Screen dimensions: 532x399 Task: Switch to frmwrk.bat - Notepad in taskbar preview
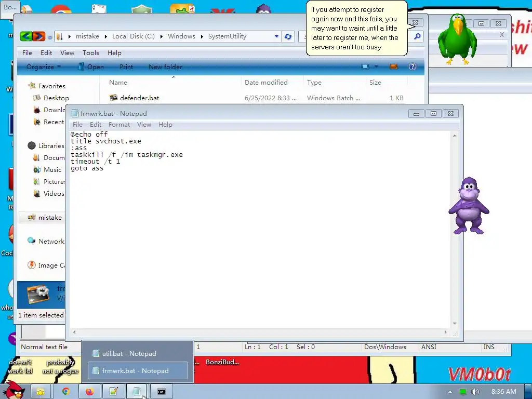(138, 371)
